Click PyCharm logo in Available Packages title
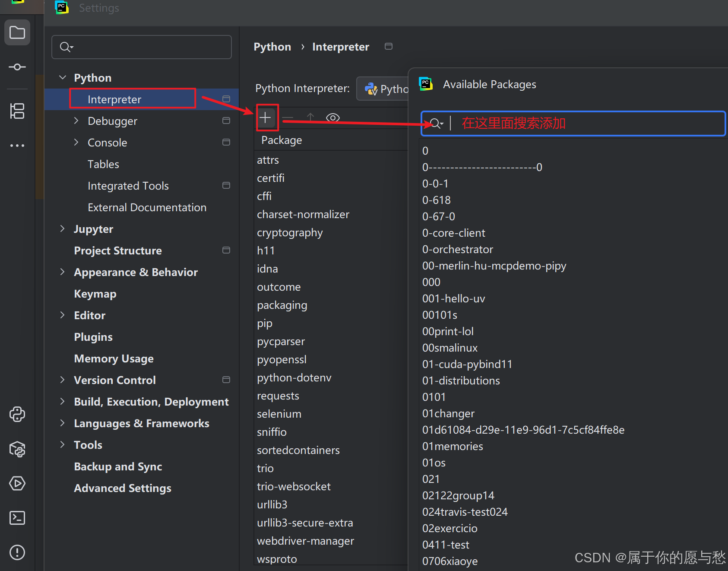The image size is (728, 571). [426, 84]
